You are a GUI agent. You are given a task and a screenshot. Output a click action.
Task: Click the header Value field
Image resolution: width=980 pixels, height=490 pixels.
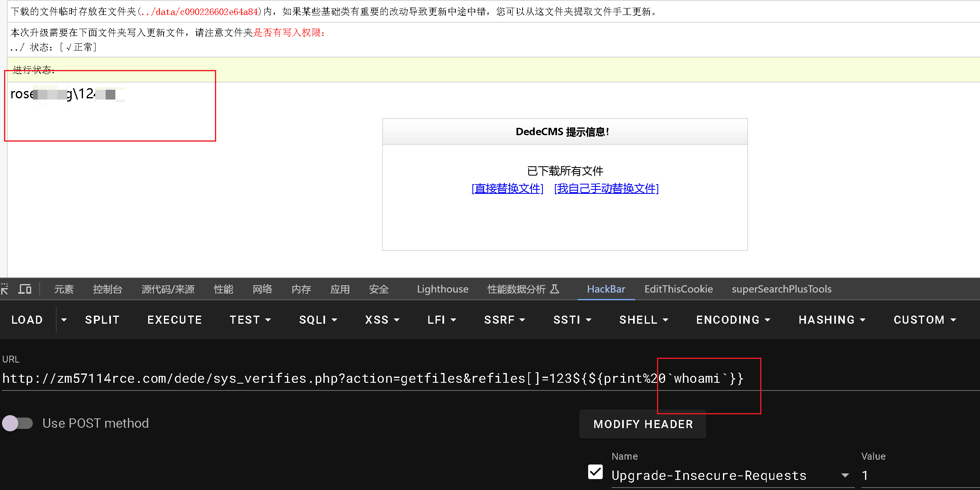(x=919, y=475)
